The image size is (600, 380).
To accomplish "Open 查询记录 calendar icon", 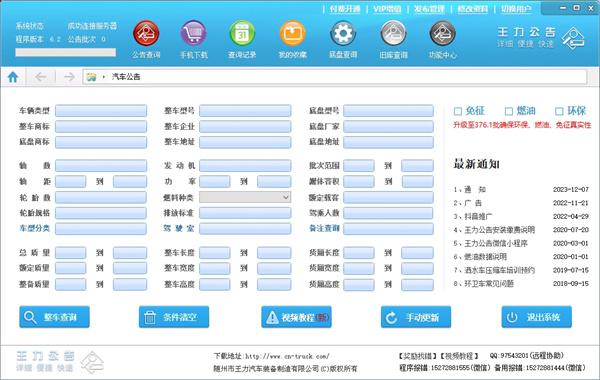I will (242, 33).
